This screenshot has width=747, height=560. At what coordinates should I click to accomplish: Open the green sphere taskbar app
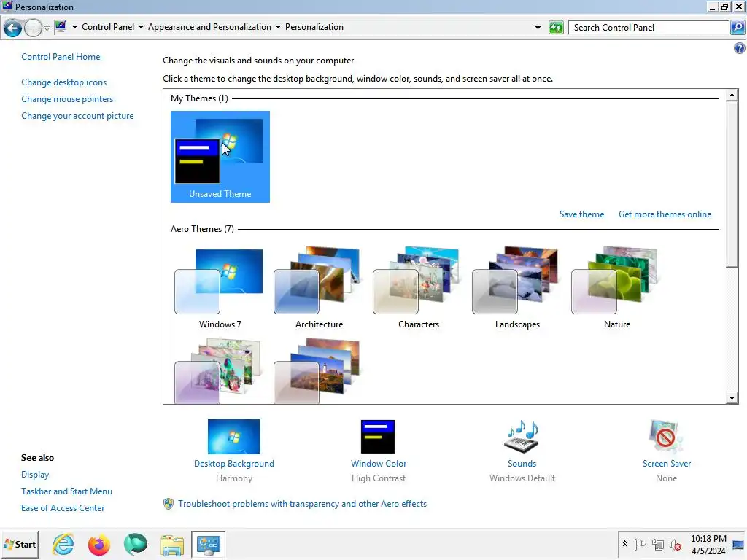[135, 544]
